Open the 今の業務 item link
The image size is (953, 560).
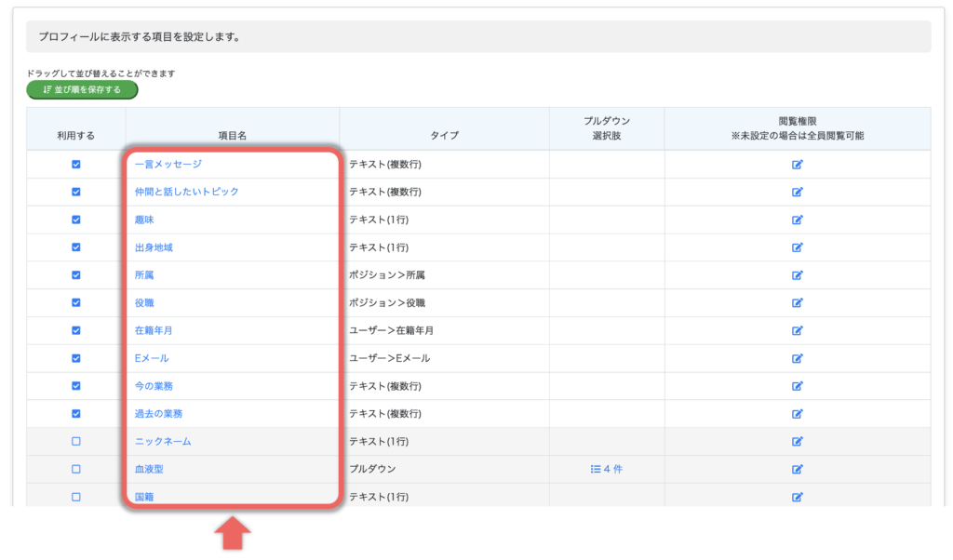pyautogui.click(x=154, y=386)
